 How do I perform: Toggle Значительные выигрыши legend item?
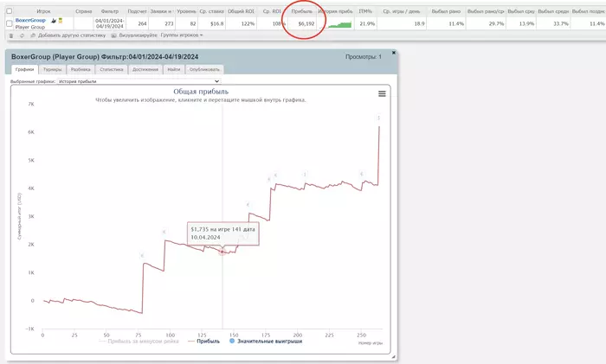(266, 342)
